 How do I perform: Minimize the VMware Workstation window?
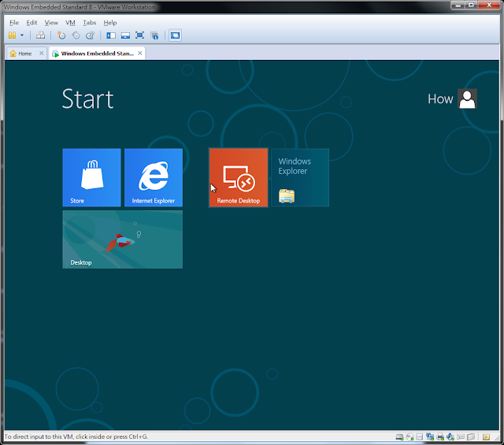[x=458, y=6]
